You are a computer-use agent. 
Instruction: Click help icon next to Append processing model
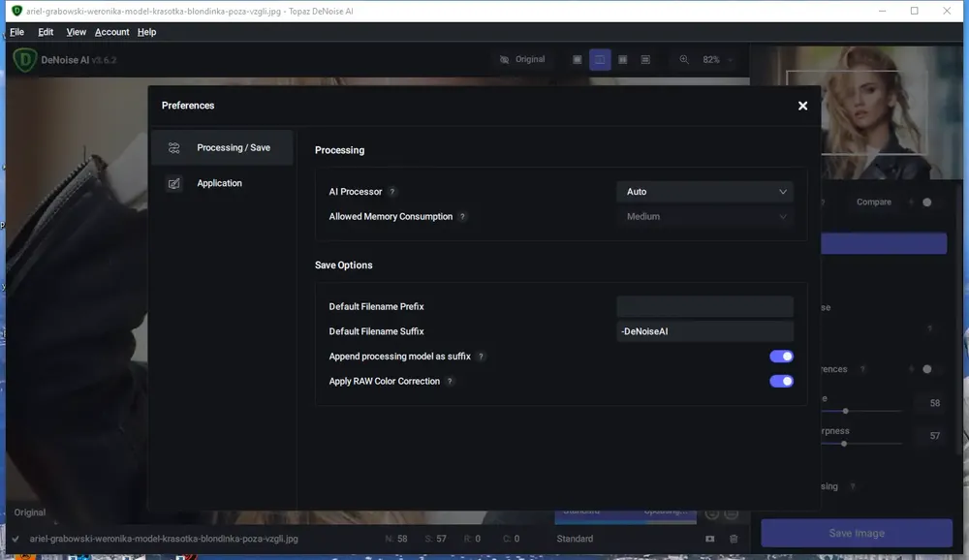coord(481,356)
